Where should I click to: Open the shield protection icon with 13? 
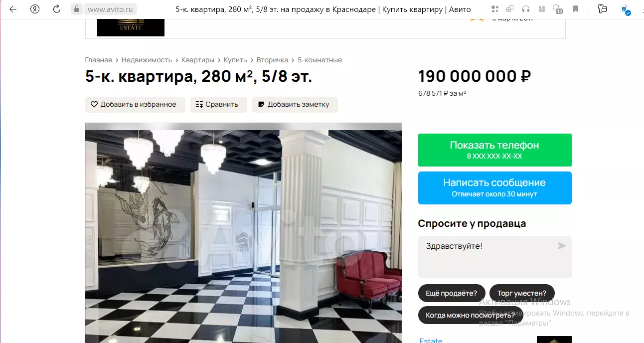click(x=558, y=9)
